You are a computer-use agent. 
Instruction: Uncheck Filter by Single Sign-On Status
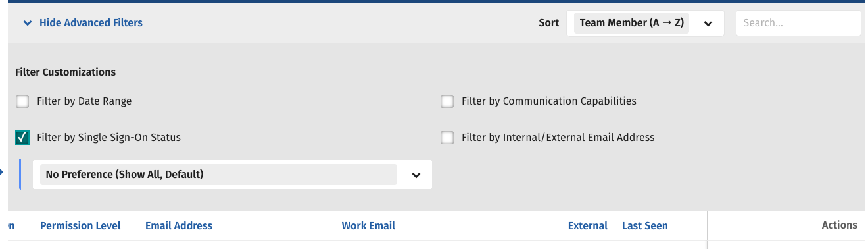tap(23, 138)
